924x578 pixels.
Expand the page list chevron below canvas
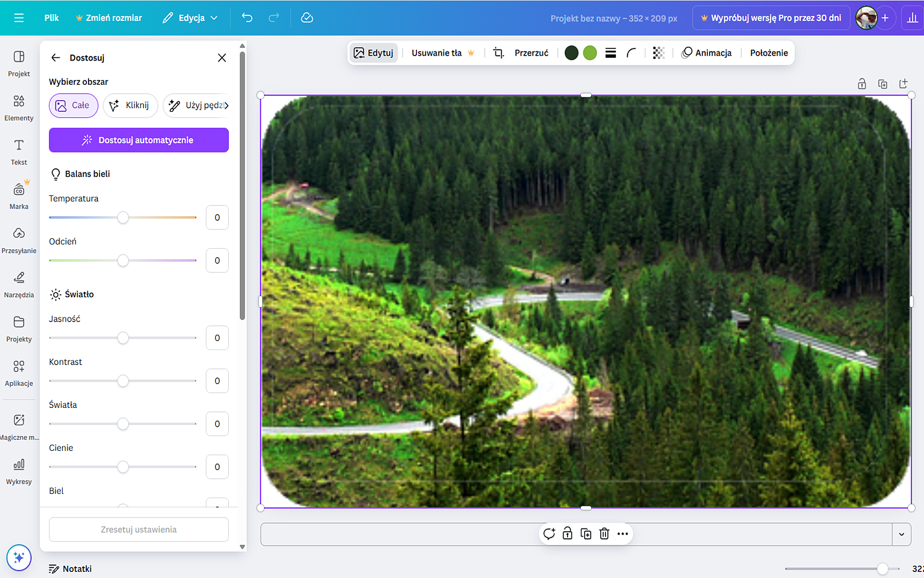tap(901, 534)
